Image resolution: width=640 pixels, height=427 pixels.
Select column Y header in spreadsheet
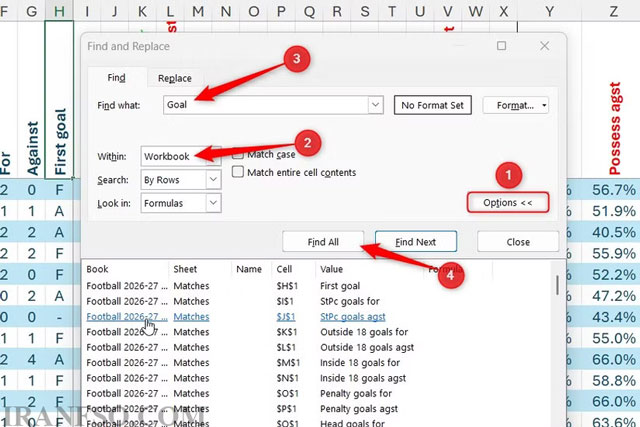point(550,11)
